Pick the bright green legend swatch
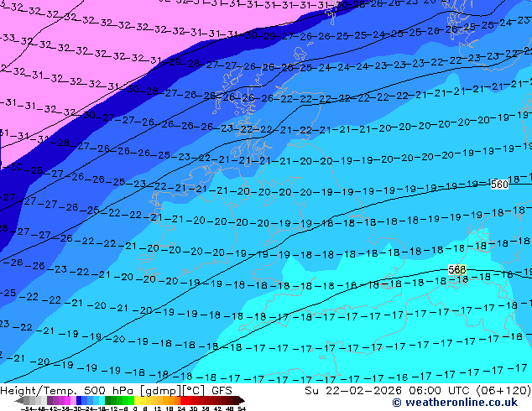This screenshot has width=532, height=411. coord(131,400)
